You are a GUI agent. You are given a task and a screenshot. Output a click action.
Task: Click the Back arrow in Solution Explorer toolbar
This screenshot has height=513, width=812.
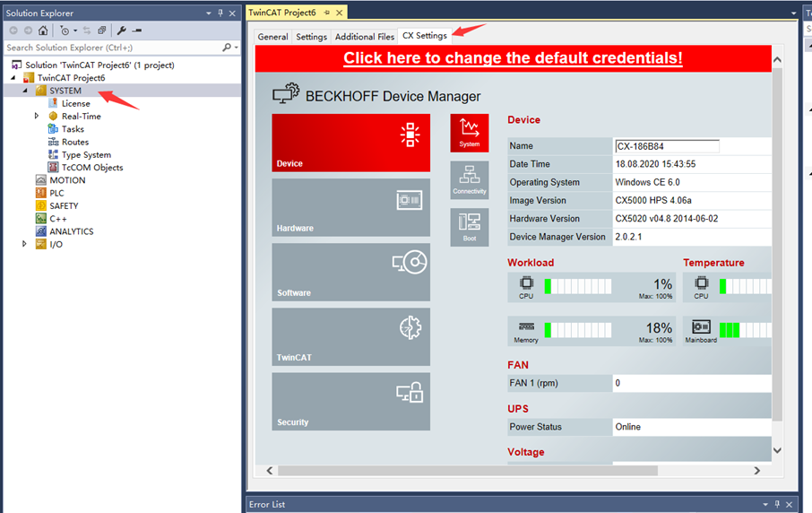[13, 30]
